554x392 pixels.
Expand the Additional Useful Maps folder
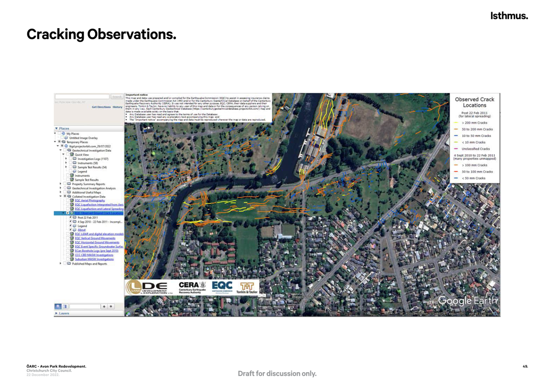tap(60, 192)
